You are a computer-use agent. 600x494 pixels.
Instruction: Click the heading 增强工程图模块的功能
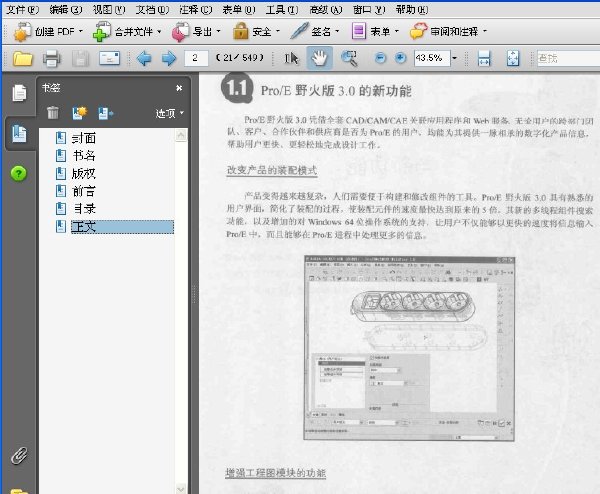coord(275,473)
